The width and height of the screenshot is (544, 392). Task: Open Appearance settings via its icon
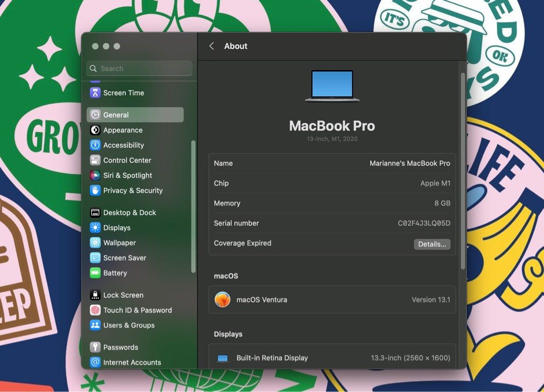point(95,130)
